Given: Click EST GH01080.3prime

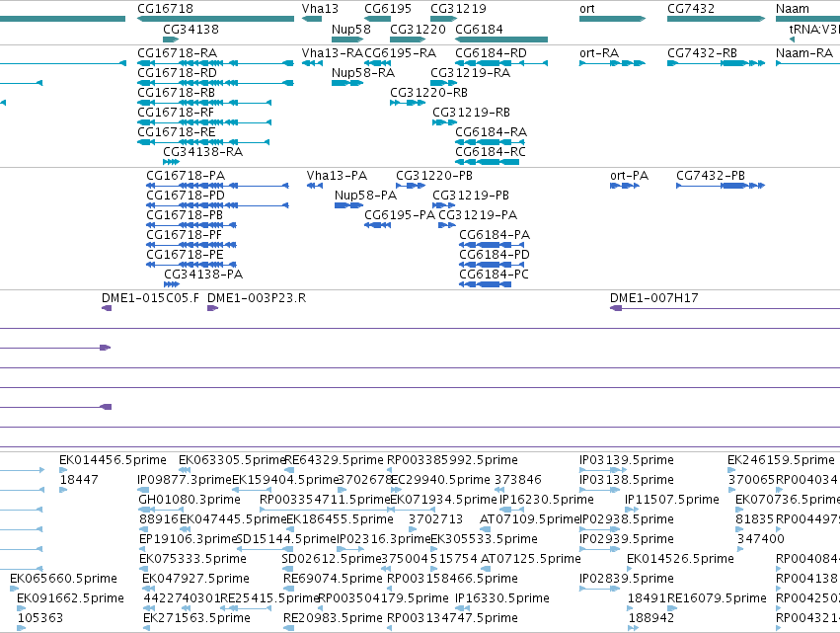Looking at the screenshot, I should click(190, 500).
